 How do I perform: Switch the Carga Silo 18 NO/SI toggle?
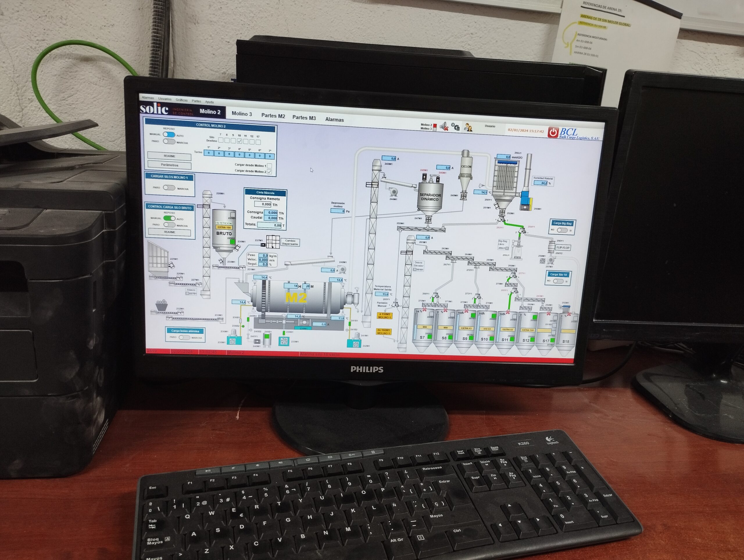click(558, 281)
